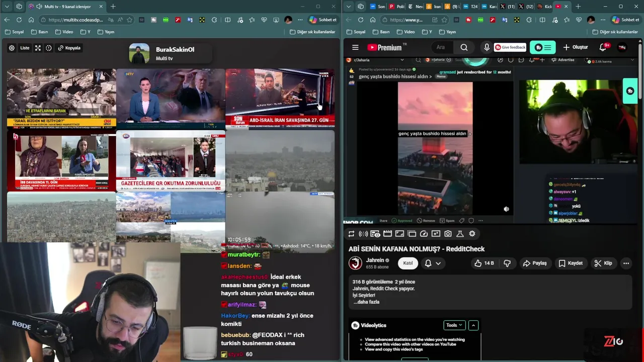Click the broadcast waves icon below video
Screen dimensions: 644x362
[363, 234]
